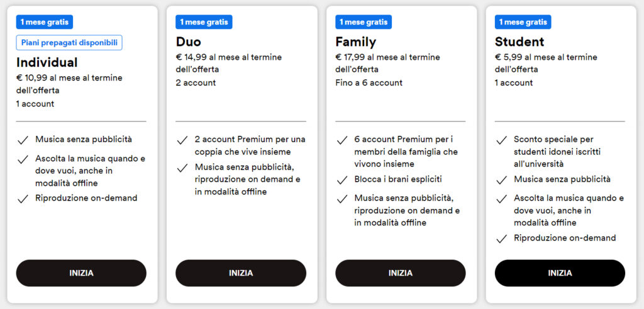Viewport: 644px width, 309px height.
Task: Click the Individual plan title
Action: pos(47,62)
